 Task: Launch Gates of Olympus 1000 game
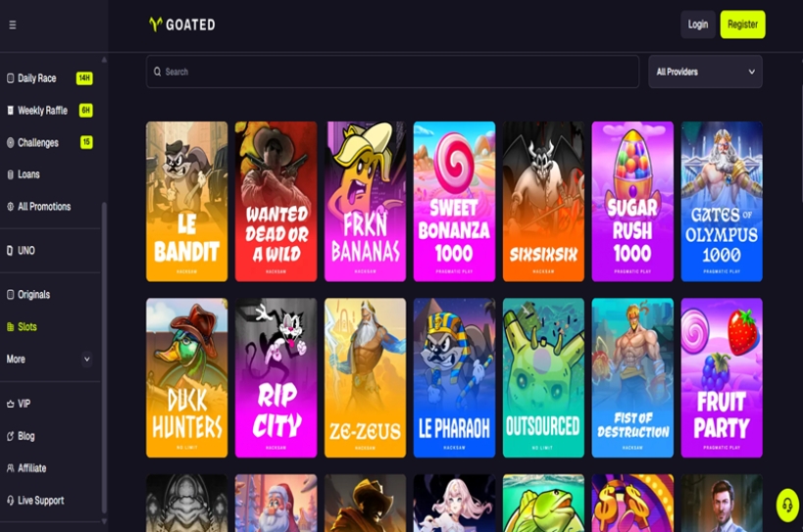point(722,201)
